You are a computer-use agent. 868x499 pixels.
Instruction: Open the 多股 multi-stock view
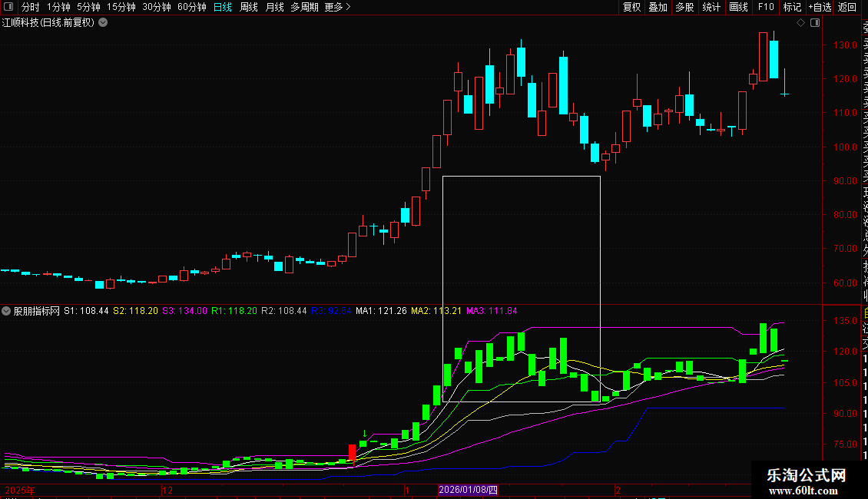coord(684,7)
